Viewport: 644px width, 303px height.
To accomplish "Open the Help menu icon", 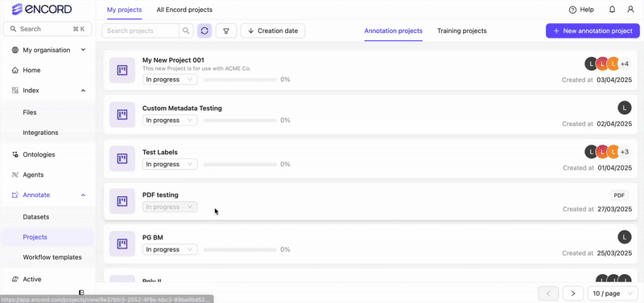I will click(572, 10).
